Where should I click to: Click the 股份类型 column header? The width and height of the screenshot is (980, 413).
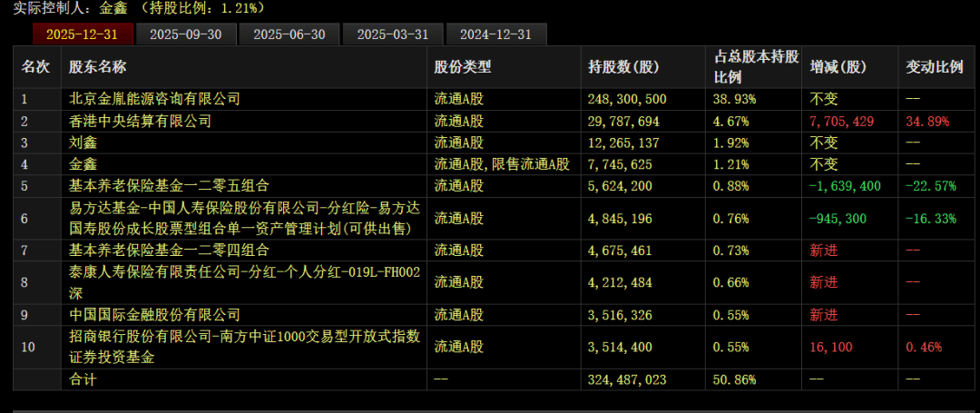click(463, 67)
